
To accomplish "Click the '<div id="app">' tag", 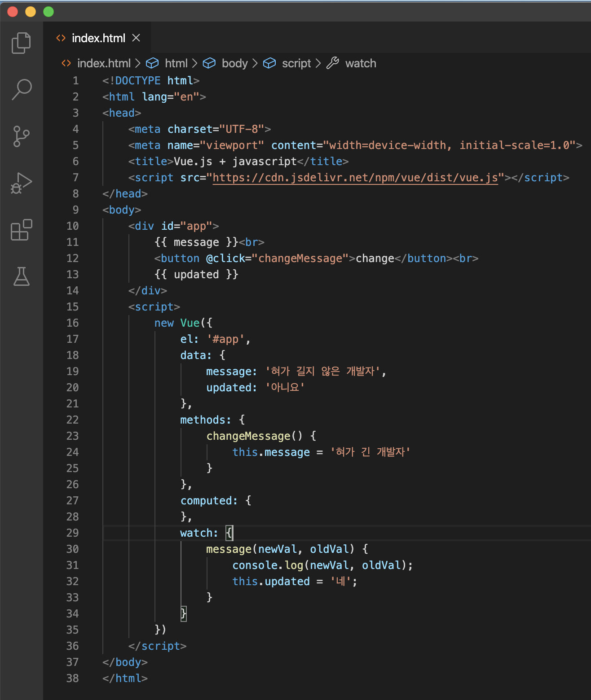I will 173,226.
